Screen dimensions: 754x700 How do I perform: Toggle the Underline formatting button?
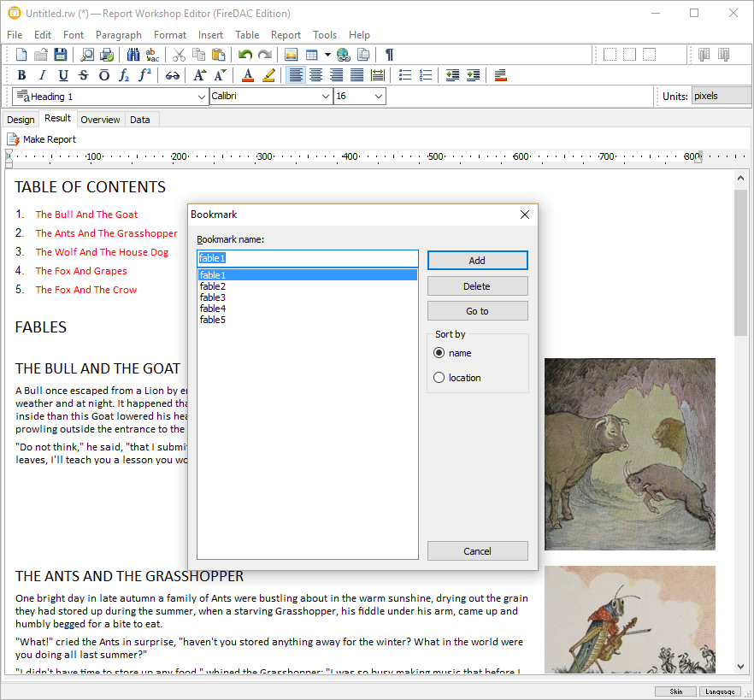pos(63,75)
